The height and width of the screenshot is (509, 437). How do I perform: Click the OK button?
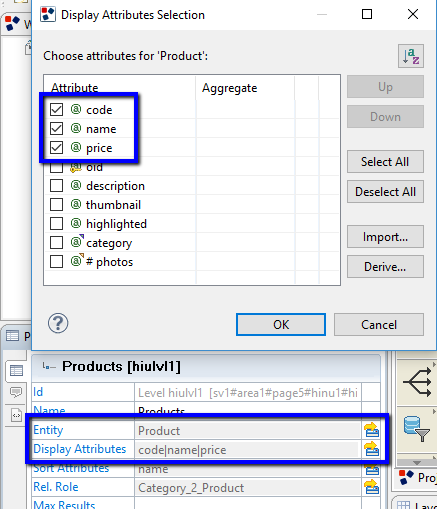click(x=281, y=324)
